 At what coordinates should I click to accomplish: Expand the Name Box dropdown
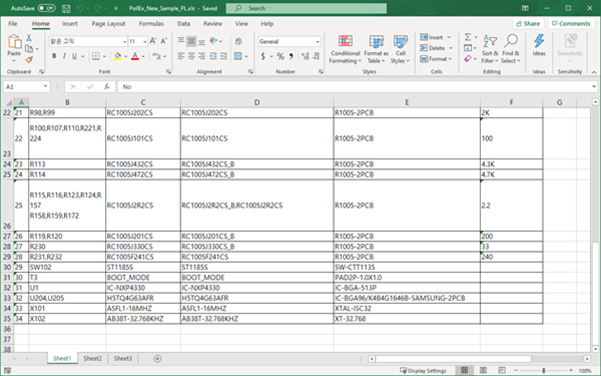pos(45,87)
